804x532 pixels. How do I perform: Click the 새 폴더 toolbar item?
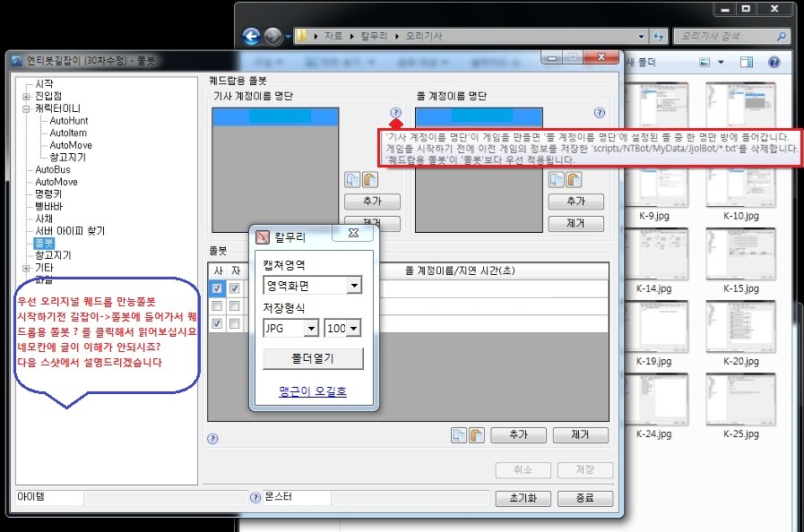(x=641, y=62)
